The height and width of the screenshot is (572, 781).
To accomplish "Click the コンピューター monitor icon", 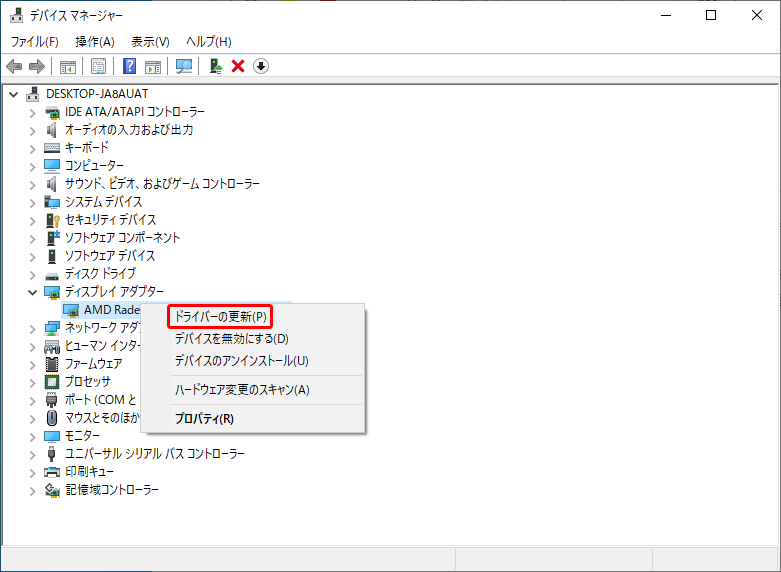I will 52,166.
